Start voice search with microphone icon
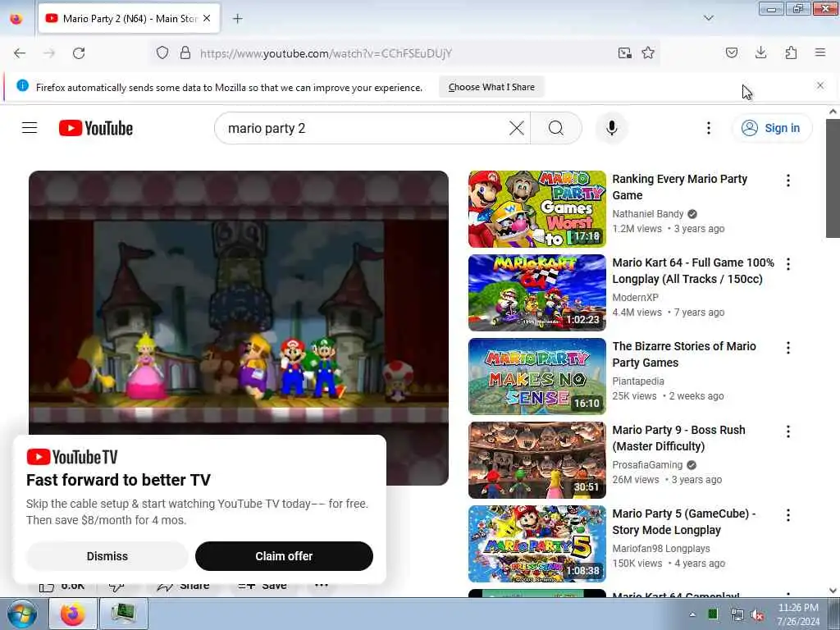This screenshot has height=630, width=840. pos(611,128)
